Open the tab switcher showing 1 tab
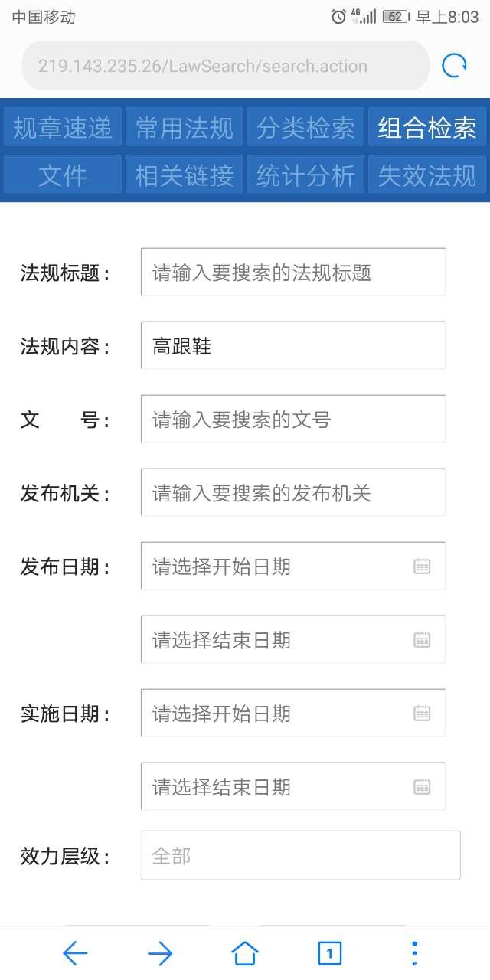The height and width of the screenshot is (980, 490). point(329,953)
